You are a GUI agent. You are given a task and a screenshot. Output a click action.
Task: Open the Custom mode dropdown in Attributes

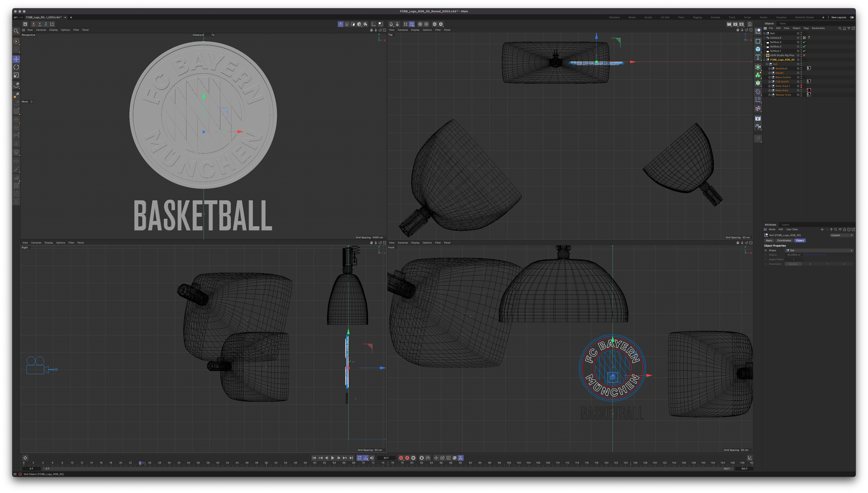point(842,235)
